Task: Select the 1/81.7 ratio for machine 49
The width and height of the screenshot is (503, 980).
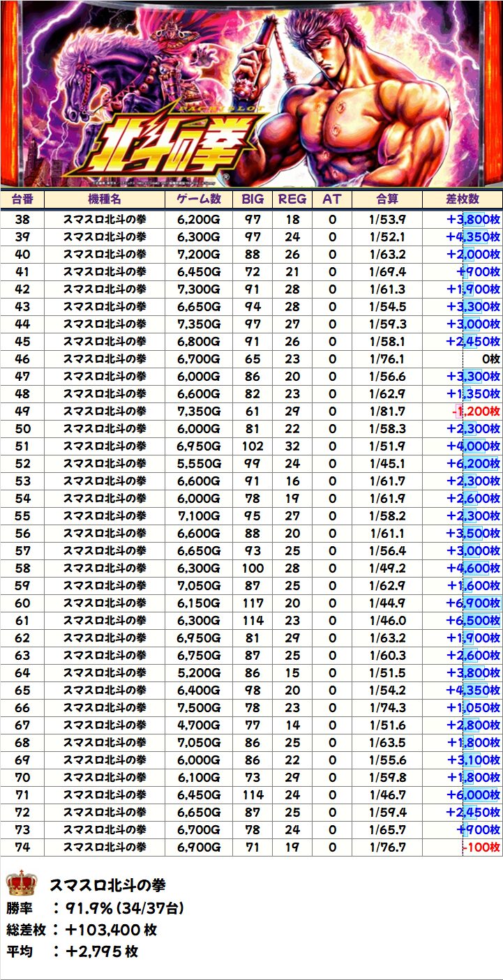Action: 387,411
